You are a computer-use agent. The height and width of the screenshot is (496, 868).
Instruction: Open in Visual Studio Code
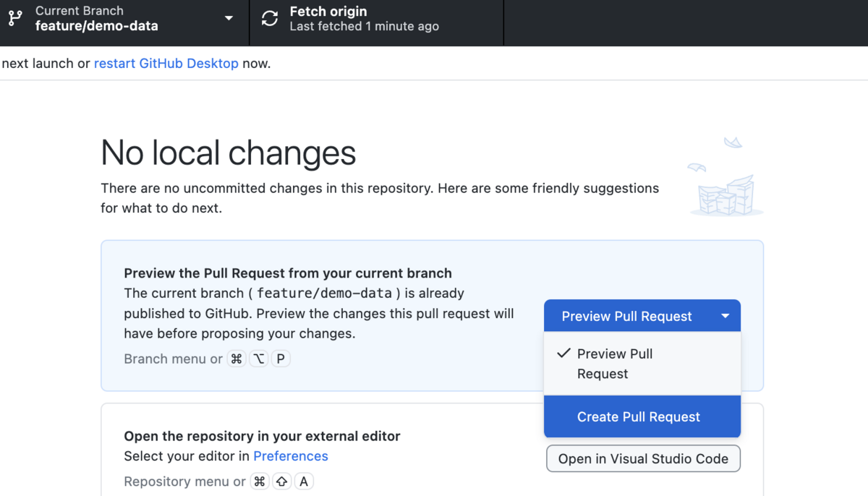click(643, 459)
